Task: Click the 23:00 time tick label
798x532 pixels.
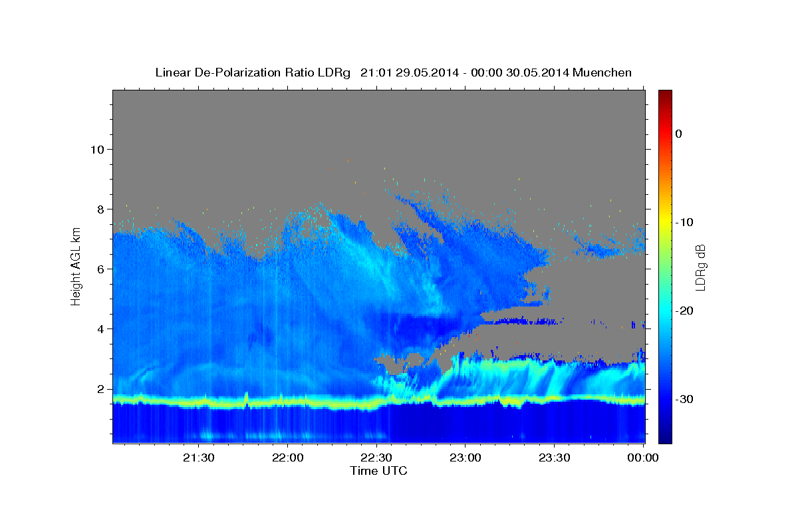Action: point(465,458)
